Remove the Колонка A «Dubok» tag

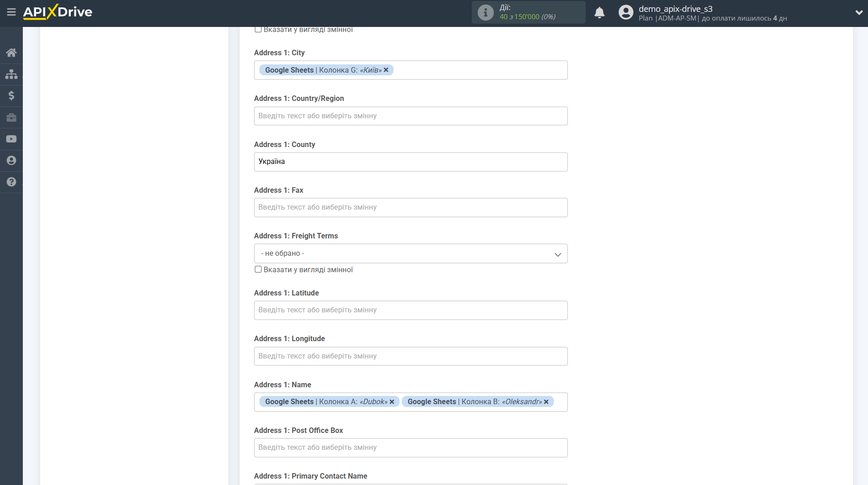[x=392, y=402]
